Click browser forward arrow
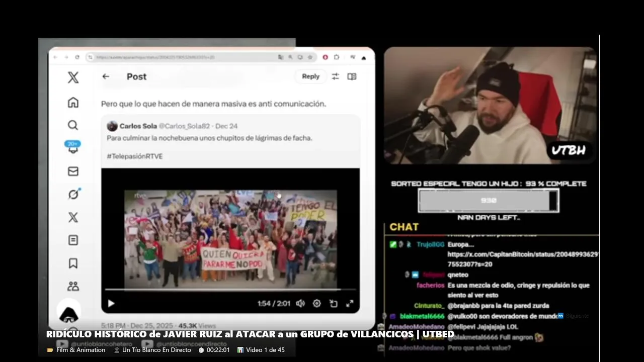 pos(66,57)
